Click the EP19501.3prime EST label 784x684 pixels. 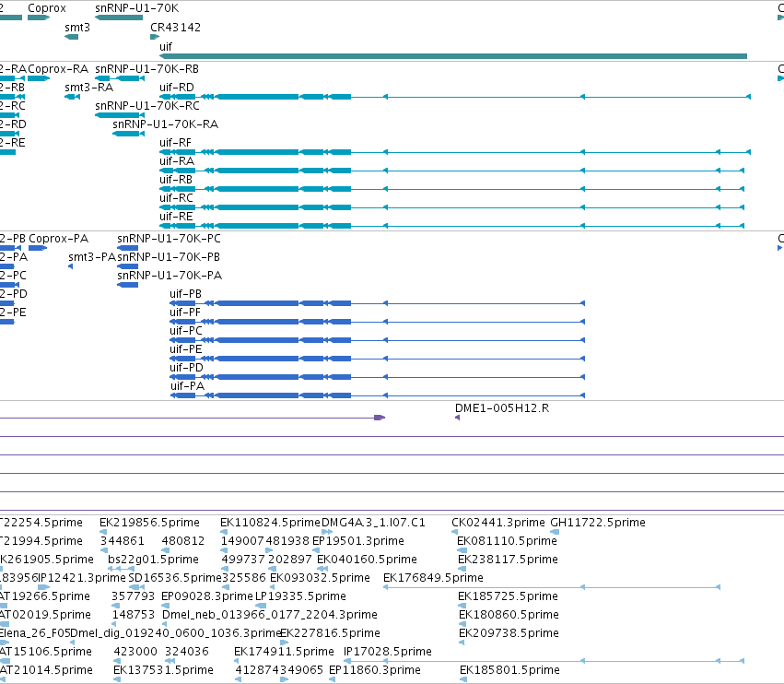(x=358, y=541)
